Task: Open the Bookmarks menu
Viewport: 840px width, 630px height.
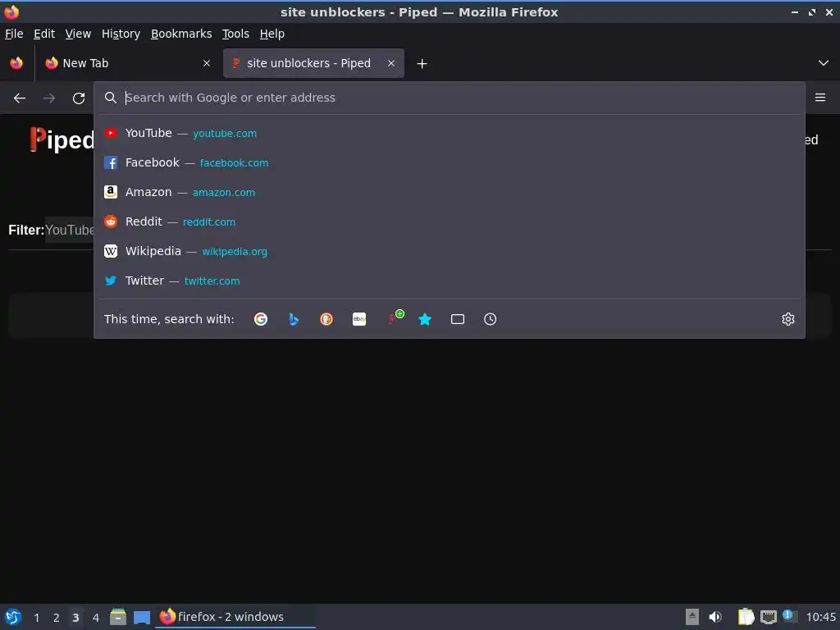Action: (x=181, y=34)
